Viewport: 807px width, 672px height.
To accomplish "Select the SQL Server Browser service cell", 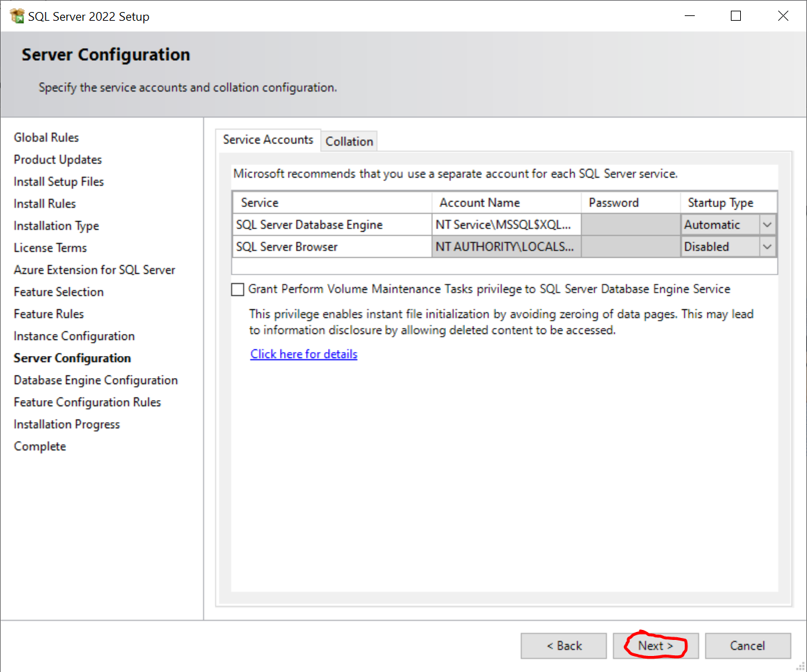I will tap(332, 247).
